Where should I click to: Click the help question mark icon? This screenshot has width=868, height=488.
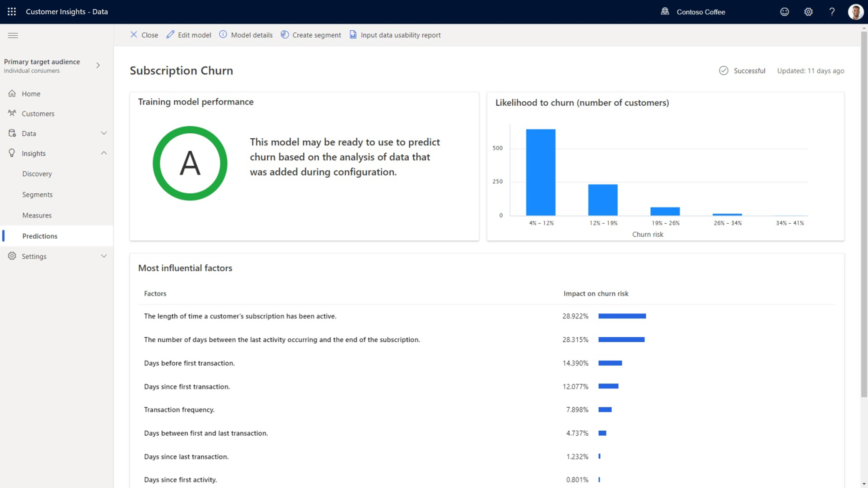[832, 12]
